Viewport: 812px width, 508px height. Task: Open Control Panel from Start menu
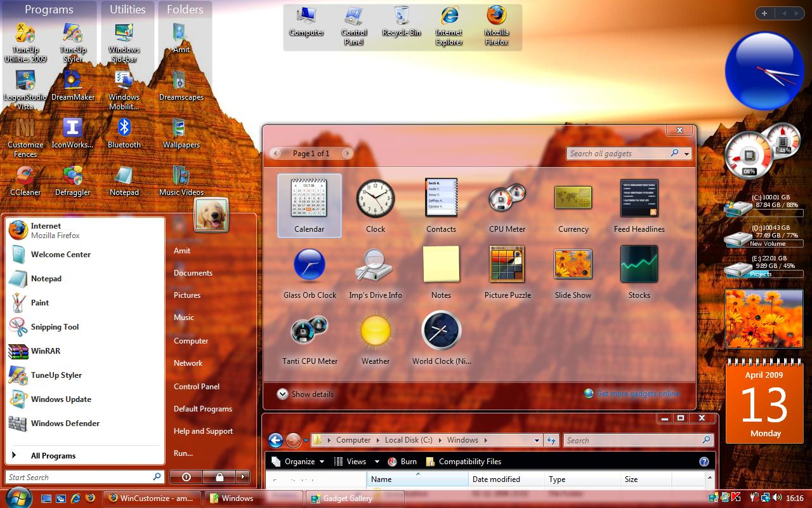(197, 387)
